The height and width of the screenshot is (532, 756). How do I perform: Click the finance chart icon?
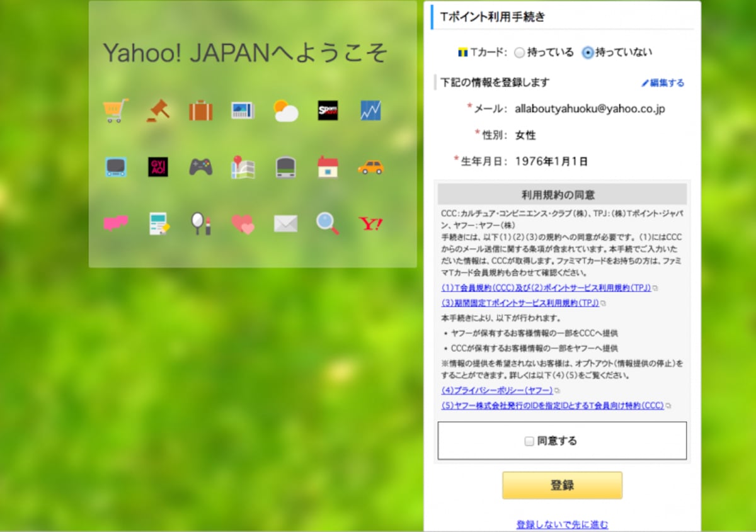click(x=370, y=111)
